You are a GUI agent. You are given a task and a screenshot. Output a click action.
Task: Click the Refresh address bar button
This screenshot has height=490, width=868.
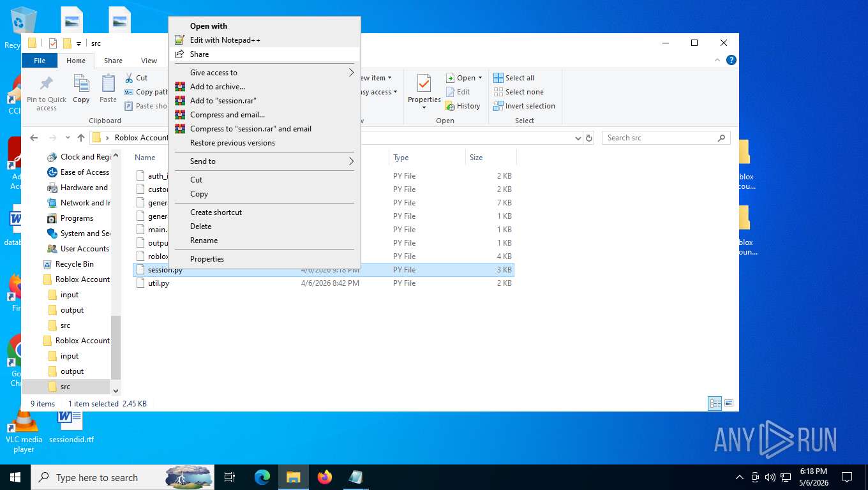pyautogui.click(x=589, y=138)
